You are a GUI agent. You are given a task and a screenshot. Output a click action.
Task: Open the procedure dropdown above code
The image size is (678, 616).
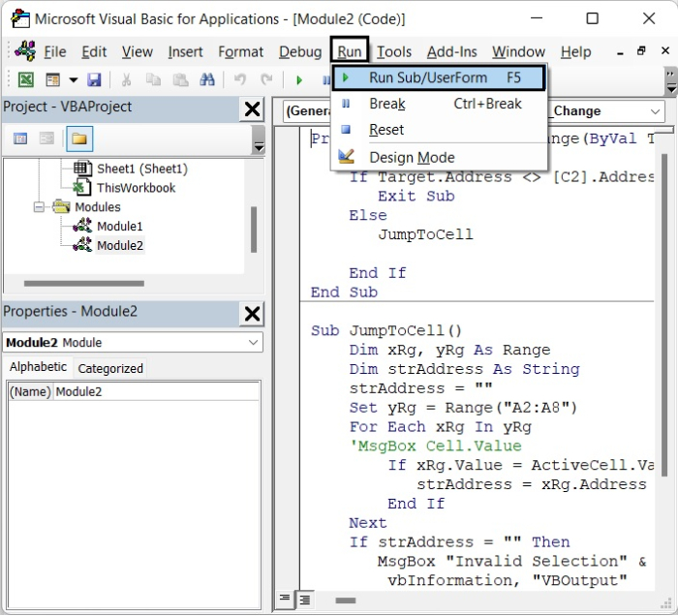(x=655, y=111)
